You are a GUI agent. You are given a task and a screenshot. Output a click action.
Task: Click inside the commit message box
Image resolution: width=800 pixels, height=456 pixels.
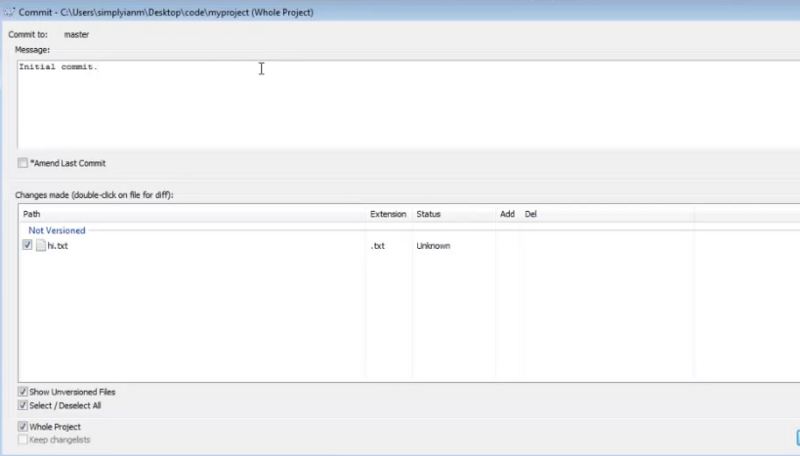(408, 105)
